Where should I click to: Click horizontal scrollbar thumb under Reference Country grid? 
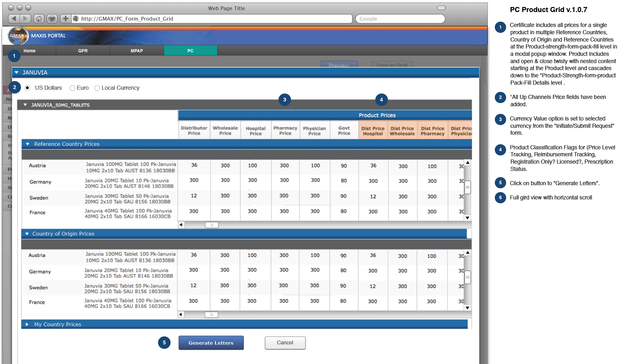point(212,225)
